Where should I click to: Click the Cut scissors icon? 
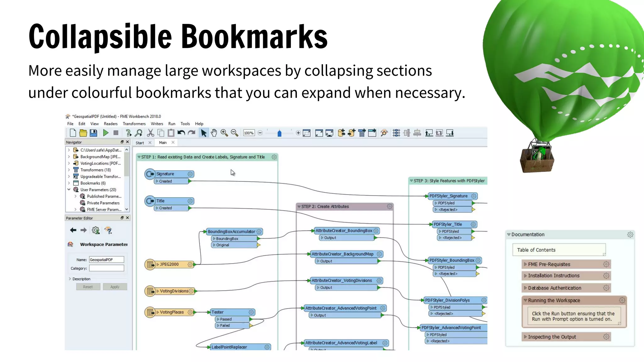(x=151, y=133)
